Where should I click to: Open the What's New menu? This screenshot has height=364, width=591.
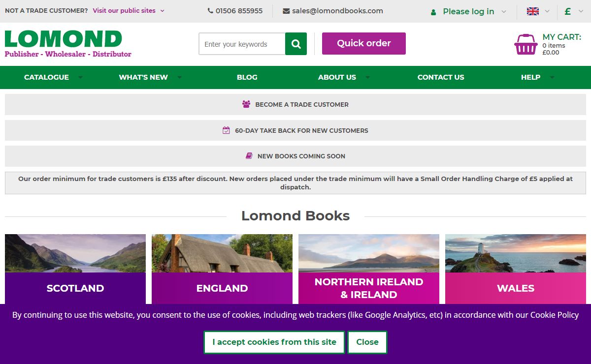coord(143,77)
